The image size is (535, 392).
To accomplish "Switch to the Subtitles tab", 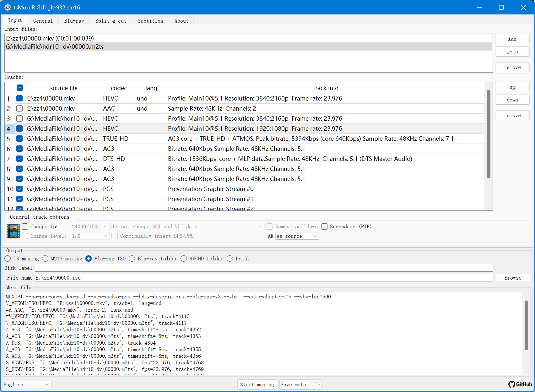I will [150, 21].
